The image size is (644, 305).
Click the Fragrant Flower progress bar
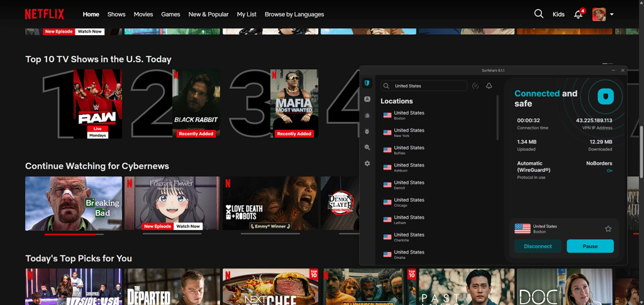(x=172, y=233)
